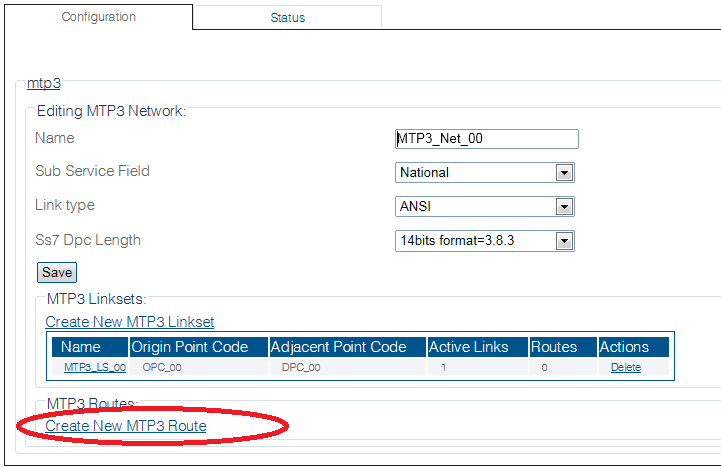This screenshot has height=467, width=721.
Task: Click the Active Links column header
Action: [x=478, y=347]
